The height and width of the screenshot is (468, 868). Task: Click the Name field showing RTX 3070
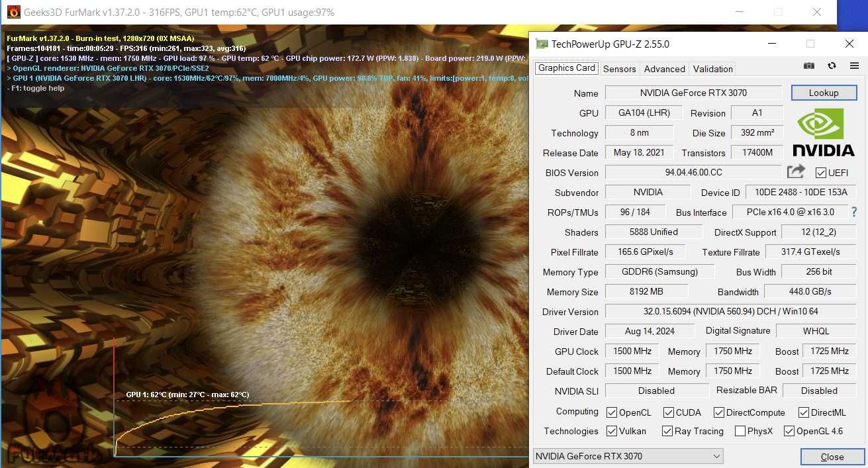[693, 93]
